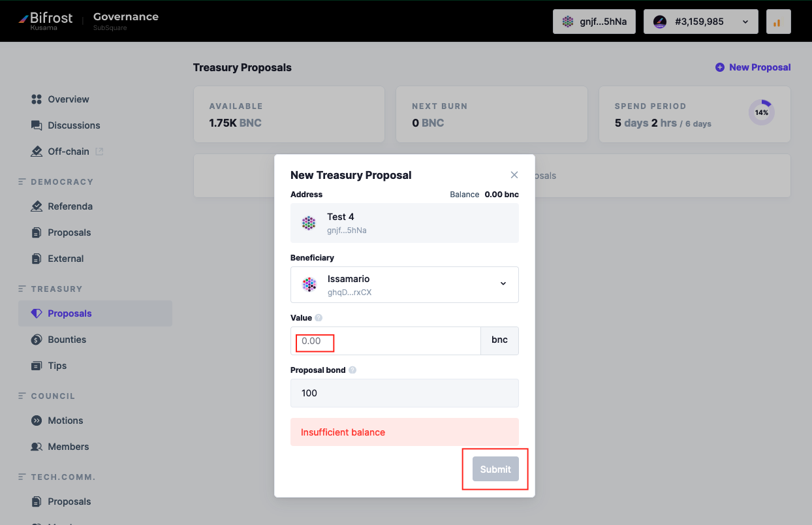Close the New Treasury Proposal dialog
The width and height of the screenshot is (812, 525).
pos(514,175)
